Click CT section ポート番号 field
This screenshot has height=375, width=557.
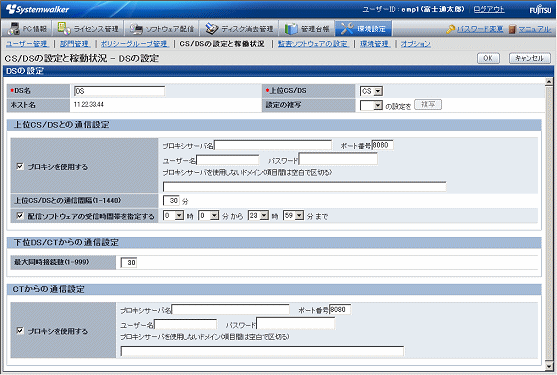pos(340,309)
